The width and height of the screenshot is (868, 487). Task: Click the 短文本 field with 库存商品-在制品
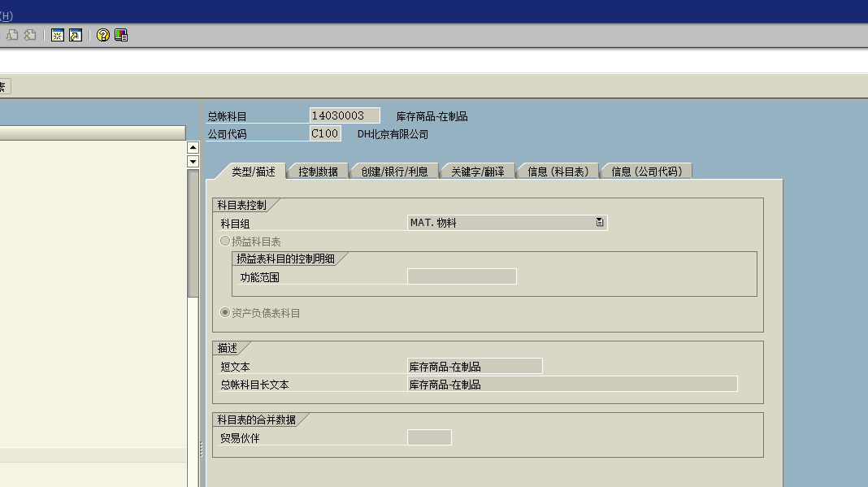[x=475, y=366]
